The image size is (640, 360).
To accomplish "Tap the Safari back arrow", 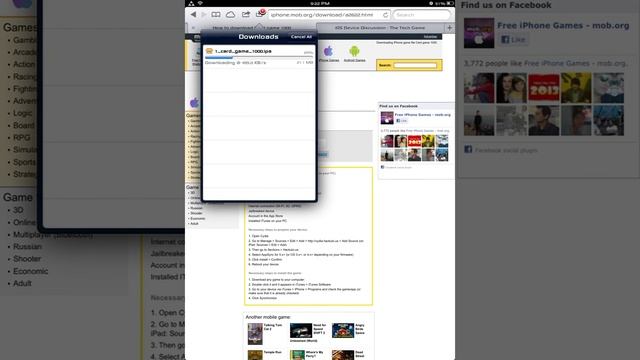I will pos(193,15).
